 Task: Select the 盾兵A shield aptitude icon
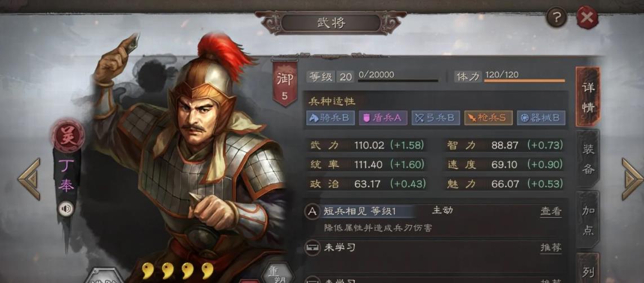[x=383, y=118]
